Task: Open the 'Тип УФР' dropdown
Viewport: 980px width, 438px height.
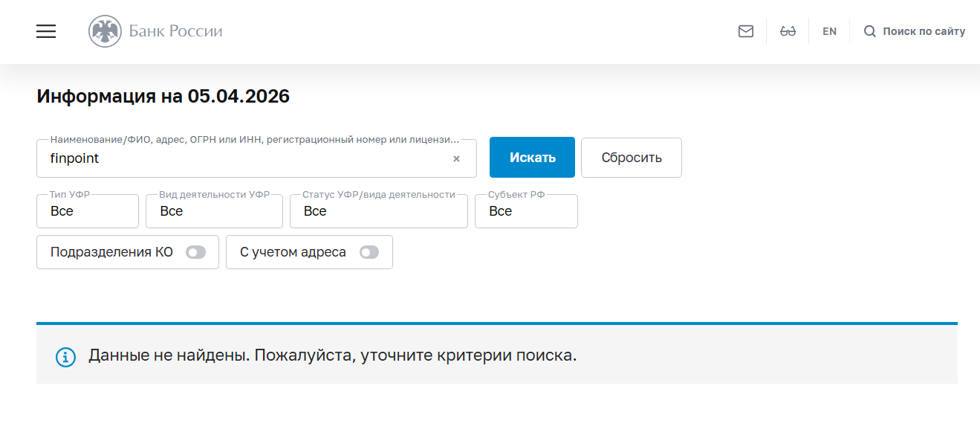Action: coord(87,211)
